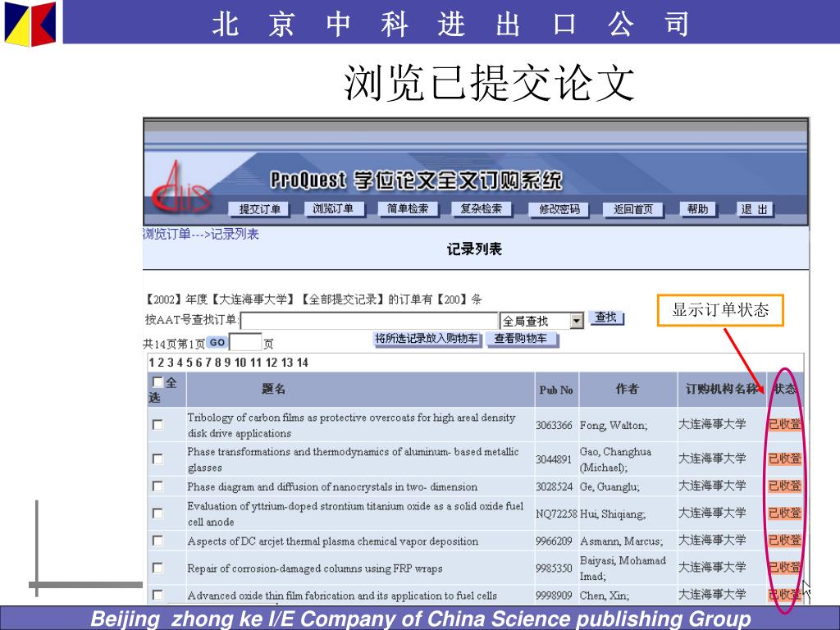Screen dimensions: 840x630
Task: Click the page number input box
Action: point(245,342)
